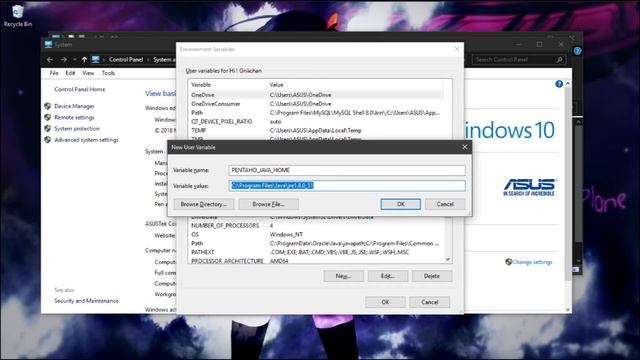Image resolution: width=640 pixels, height=360 pixels.
Task: Close the Environment Variables dialog
Action: (457, 49)
